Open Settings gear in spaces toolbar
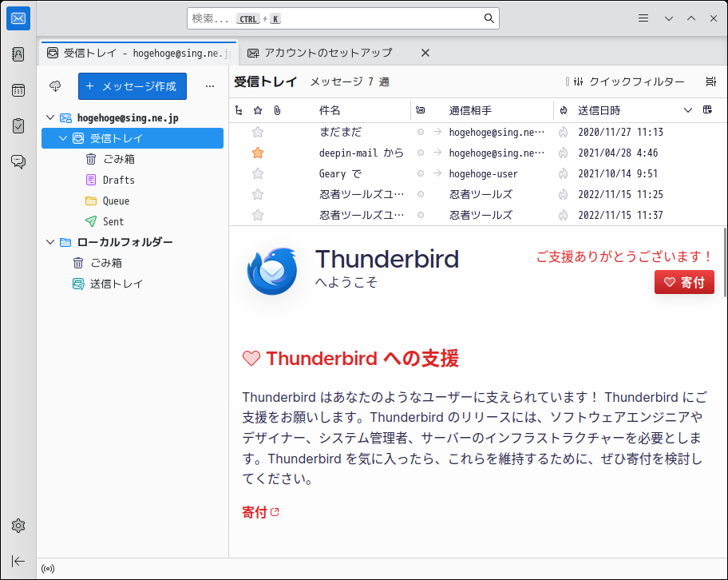The width and height of the screenshot is (728, 580). (x=18, y=526)
